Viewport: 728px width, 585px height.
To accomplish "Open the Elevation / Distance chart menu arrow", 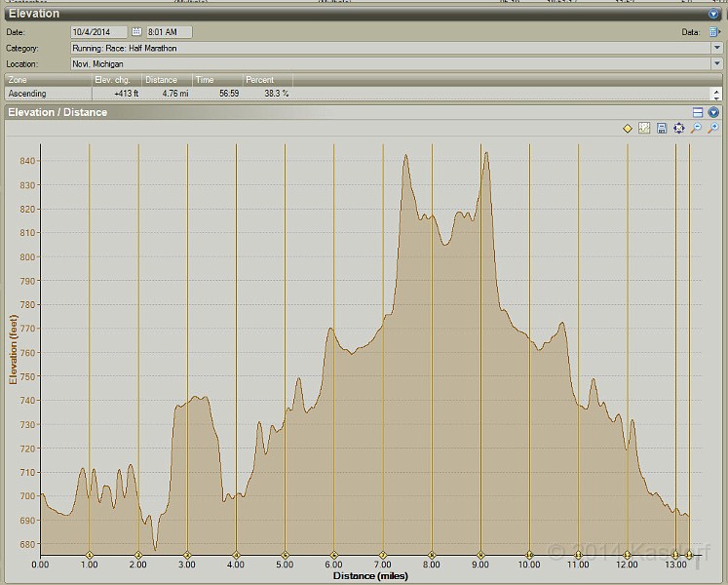I will [x=713, y=112].
